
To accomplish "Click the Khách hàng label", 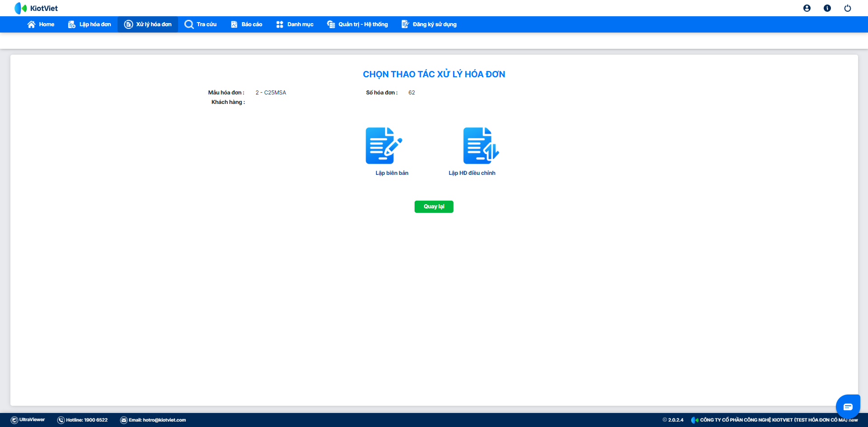I will 228,102.
